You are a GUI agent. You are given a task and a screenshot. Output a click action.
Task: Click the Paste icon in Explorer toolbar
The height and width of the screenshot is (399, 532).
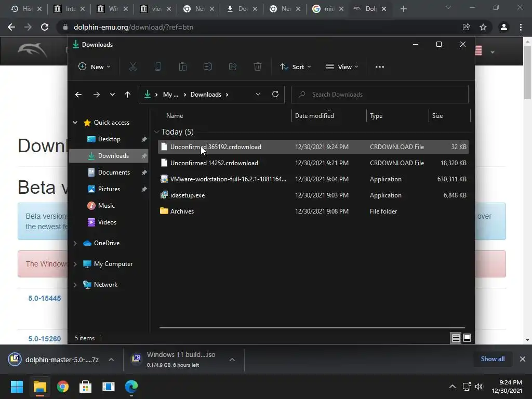[x=182, y=67]
